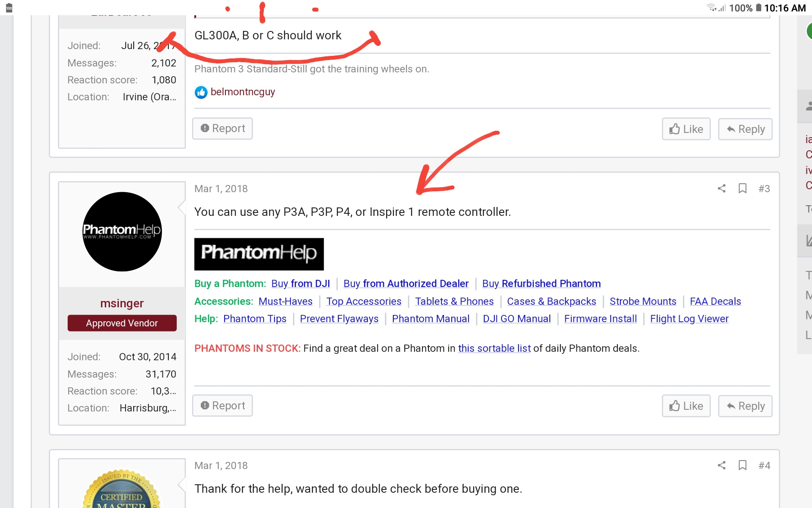
Task: Open the DJI GO Manual link
Action: click(517, 319)
